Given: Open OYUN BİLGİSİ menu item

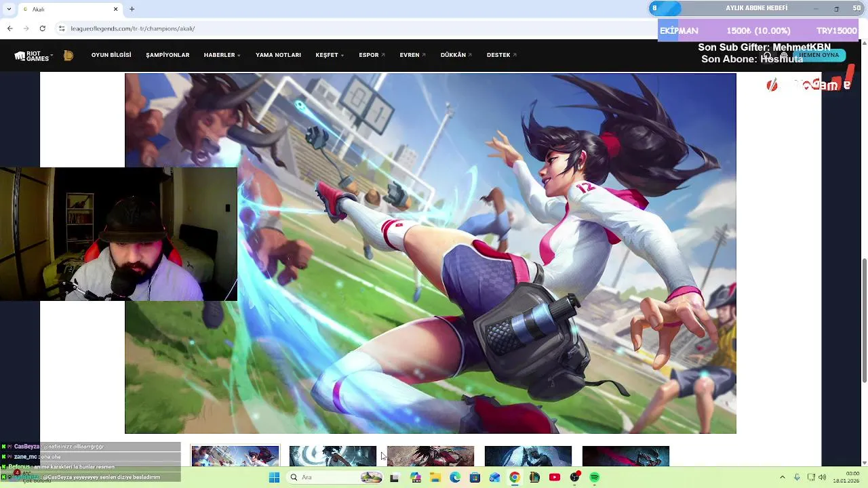Looking at the screenshot, I should coord(111,55).
